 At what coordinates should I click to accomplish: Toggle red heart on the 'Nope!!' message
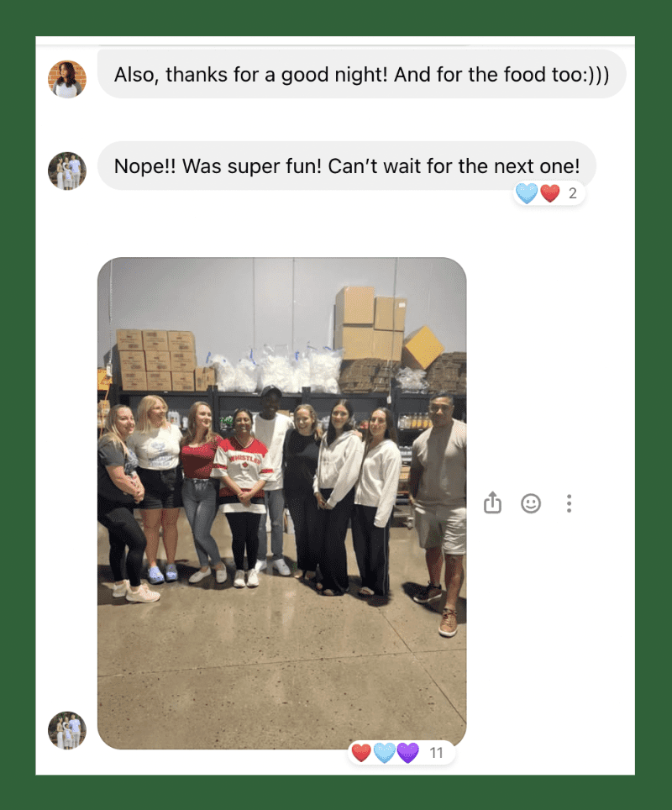coord(550,193)
